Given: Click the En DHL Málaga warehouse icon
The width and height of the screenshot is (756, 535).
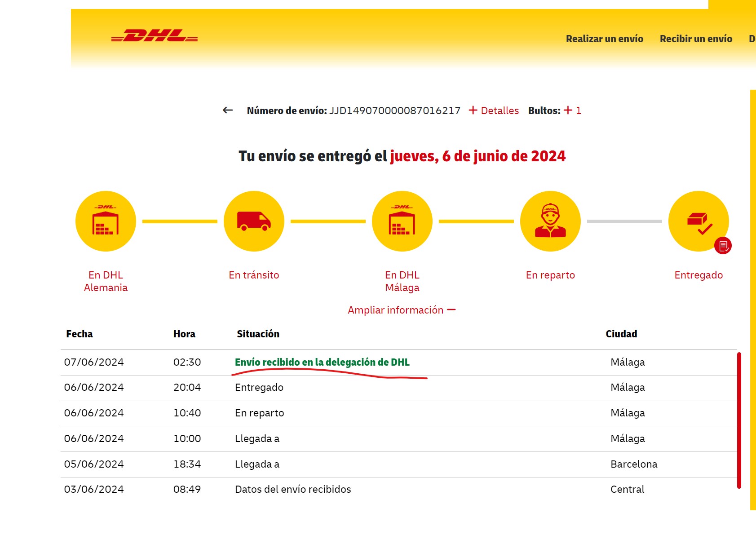Looking at the screenshot, I should pyautogui.click(x=402, y=221).
